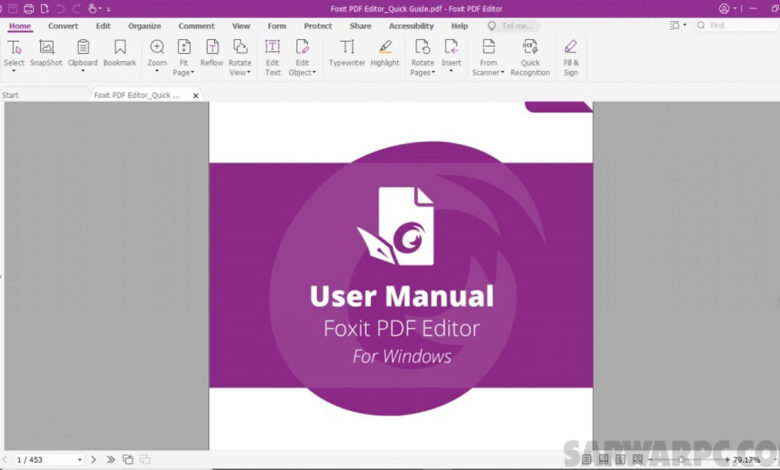This screenshot has height=470, width=780.
Task: Click the zoom in plus button
Action: click(x=727, y=460)
